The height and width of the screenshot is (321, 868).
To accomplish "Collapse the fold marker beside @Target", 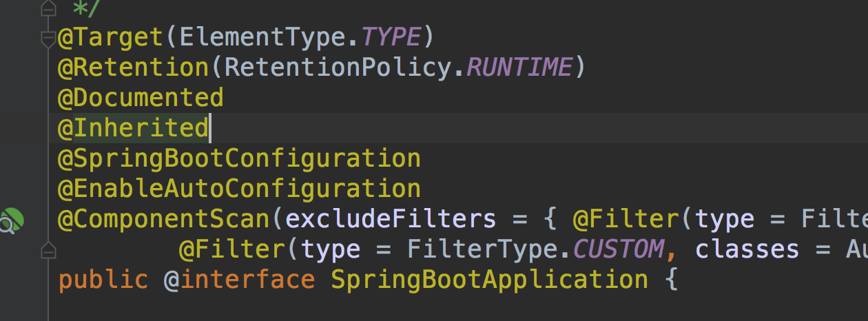I will click(x=48, y=39).
